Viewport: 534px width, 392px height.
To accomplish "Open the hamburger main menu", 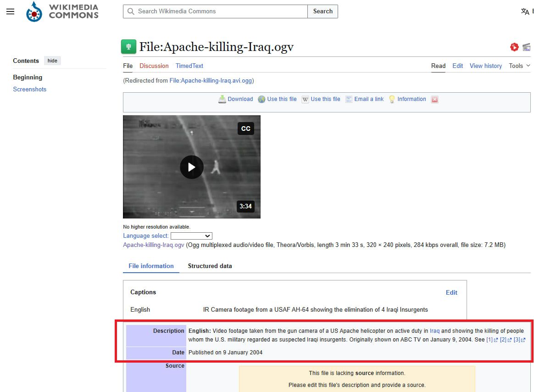I will 10,11.
